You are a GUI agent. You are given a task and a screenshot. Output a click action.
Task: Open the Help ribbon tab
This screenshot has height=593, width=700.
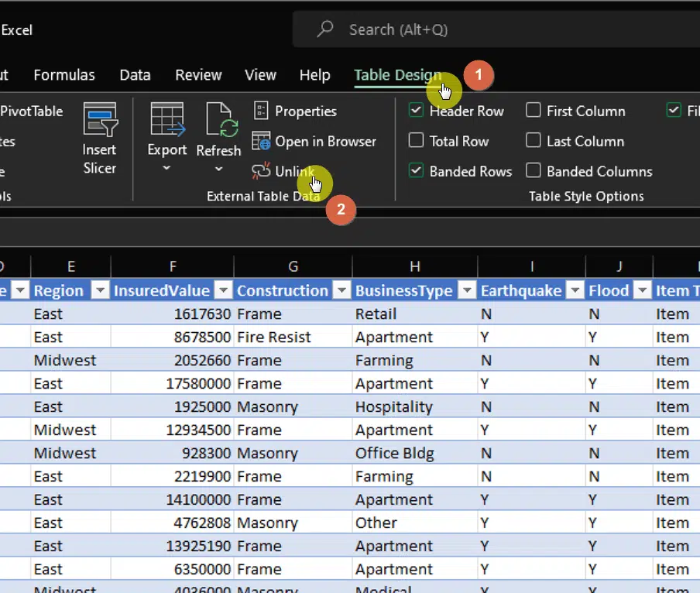pos(314,75)
